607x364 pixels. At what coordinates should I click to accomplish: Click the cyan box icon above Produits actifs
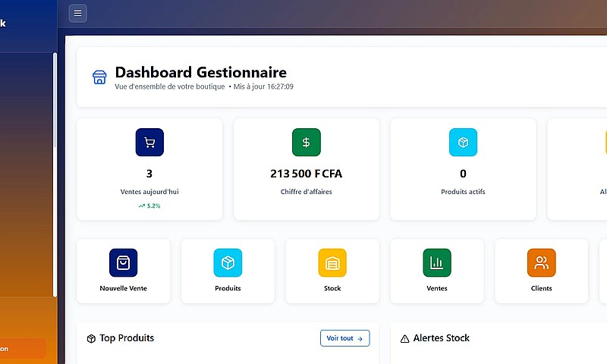(x=463, y=143)
